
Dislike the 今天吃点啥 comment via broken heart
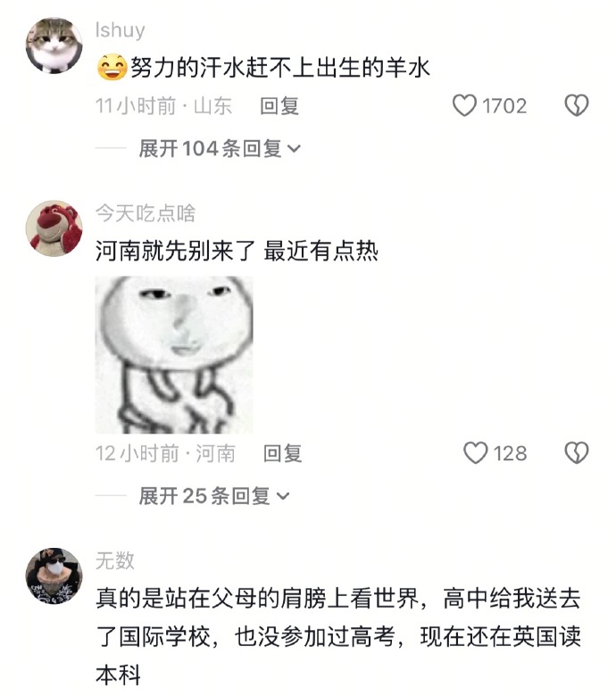coord(577,453)
